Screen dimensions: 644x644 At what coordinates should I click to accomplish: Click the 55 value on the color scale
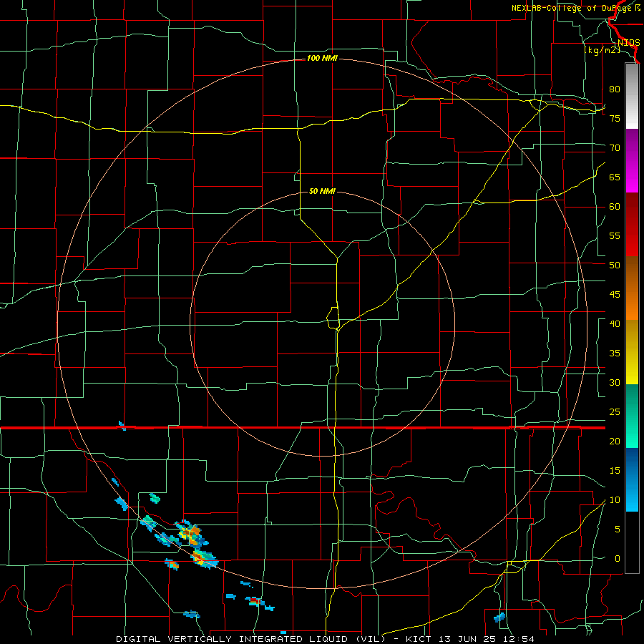point(615,235)
